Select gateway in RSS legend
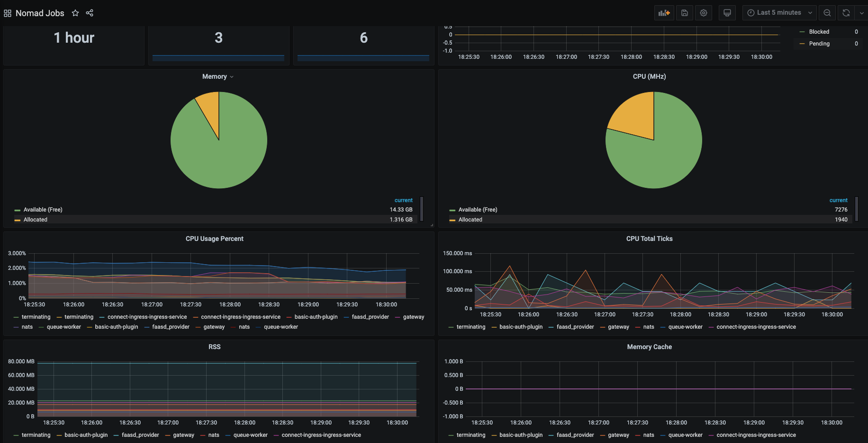 click(183, 435)
